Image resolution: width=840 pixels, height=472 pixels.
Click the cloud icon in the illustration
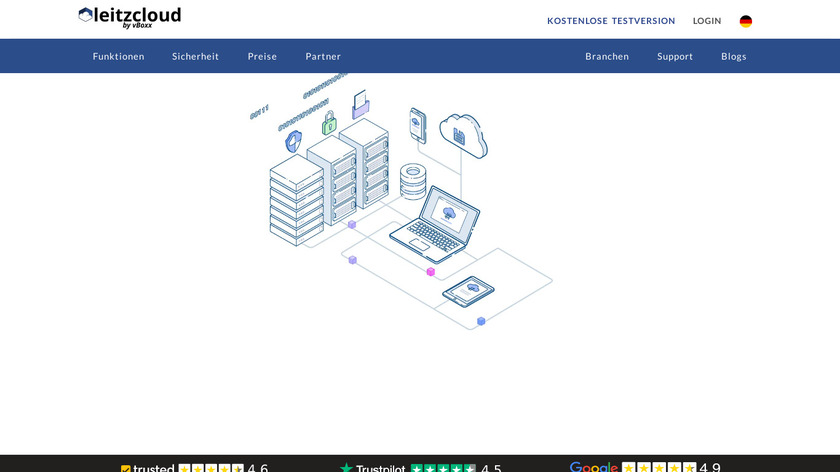point(463,135)
